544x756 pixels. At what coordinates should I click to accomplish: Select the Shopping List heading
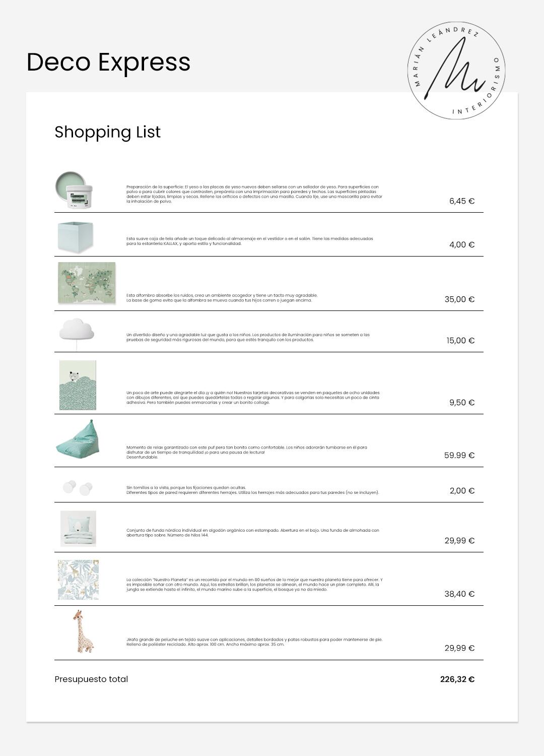(x=107, y=132)
